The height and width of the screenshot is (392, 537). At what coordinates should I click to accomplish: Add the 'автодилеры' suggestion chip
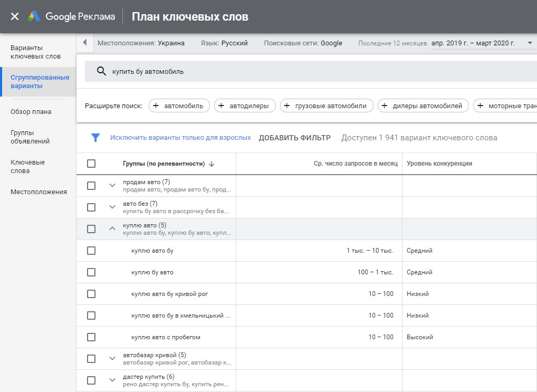coord(245,106)
